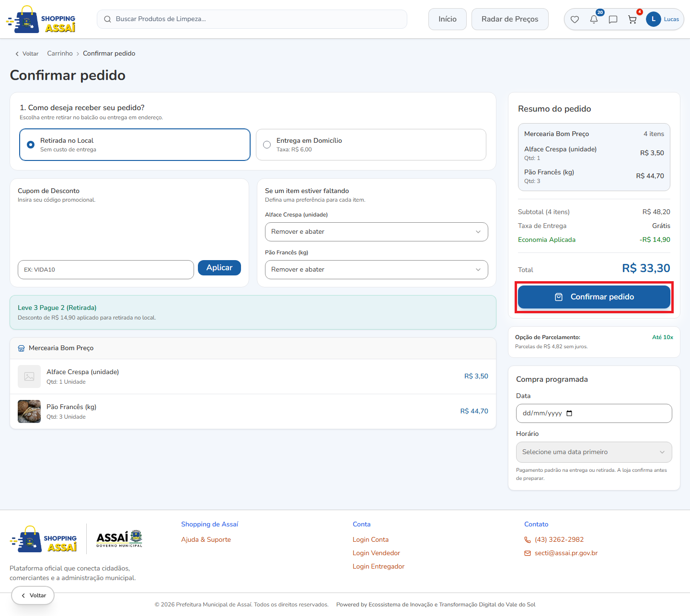Viewport: 690px width, 616px height.
Task: Open Alface Crespa missing-item dropdown
Action: (x=377, y=232)
